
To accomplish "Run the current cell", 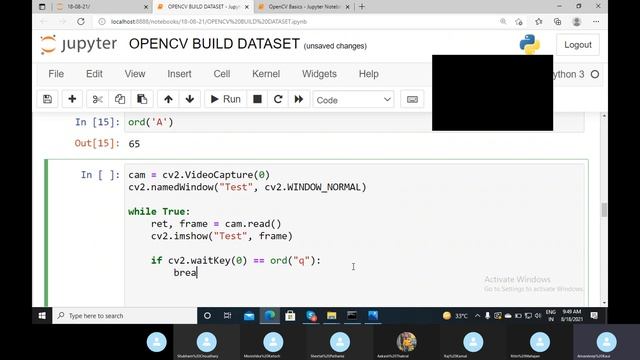I will click(225, 99).
